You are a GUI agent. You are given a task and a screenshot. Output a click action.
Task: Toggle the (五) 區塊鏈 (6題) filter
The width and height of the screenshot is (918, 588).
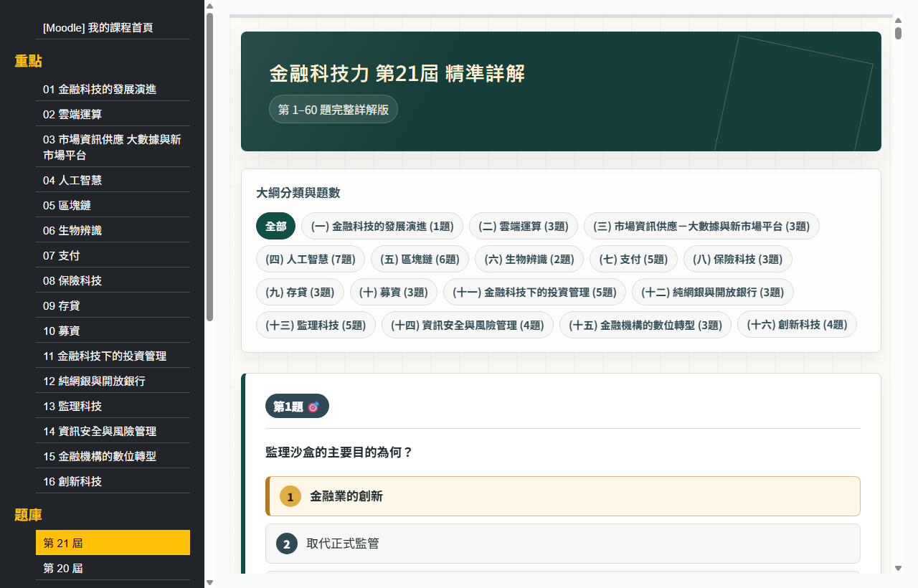(420, 259)
